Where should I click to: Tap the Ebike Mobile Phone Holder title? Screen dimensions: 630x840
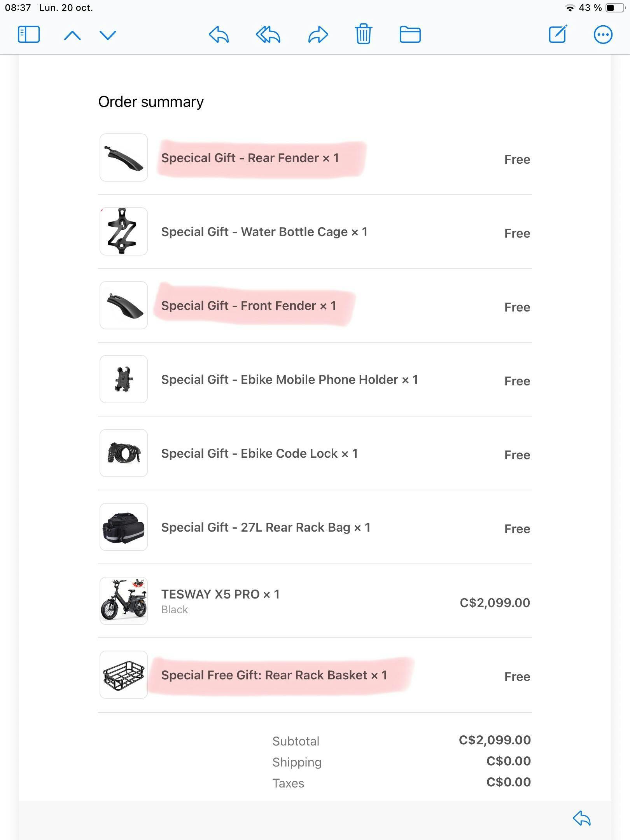point(289,380)
